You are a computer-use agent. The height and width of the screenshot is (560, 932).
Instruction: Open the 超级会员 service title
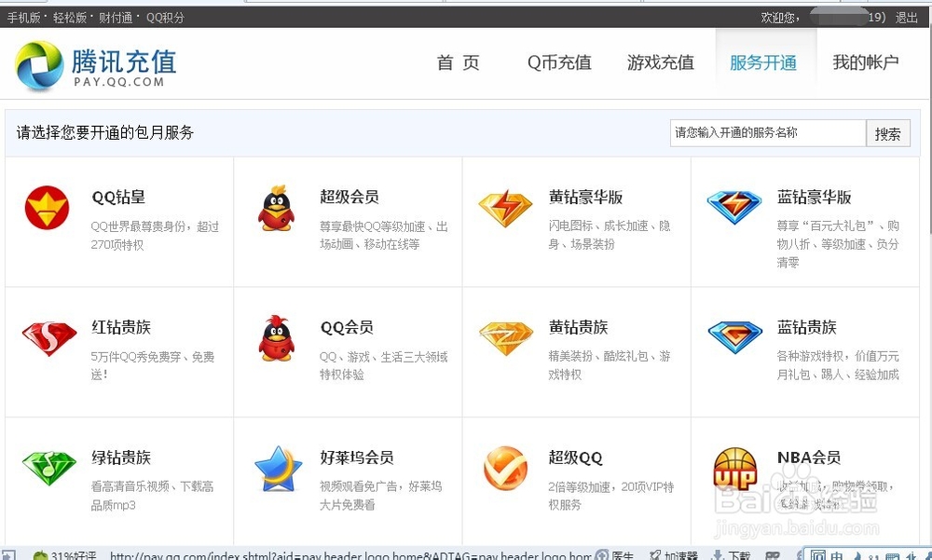click(x=349, y=197)
